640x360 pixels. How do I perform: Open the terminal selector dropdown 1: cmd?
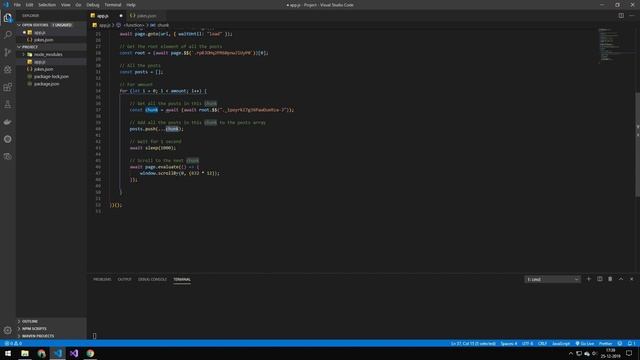(552, 279)
